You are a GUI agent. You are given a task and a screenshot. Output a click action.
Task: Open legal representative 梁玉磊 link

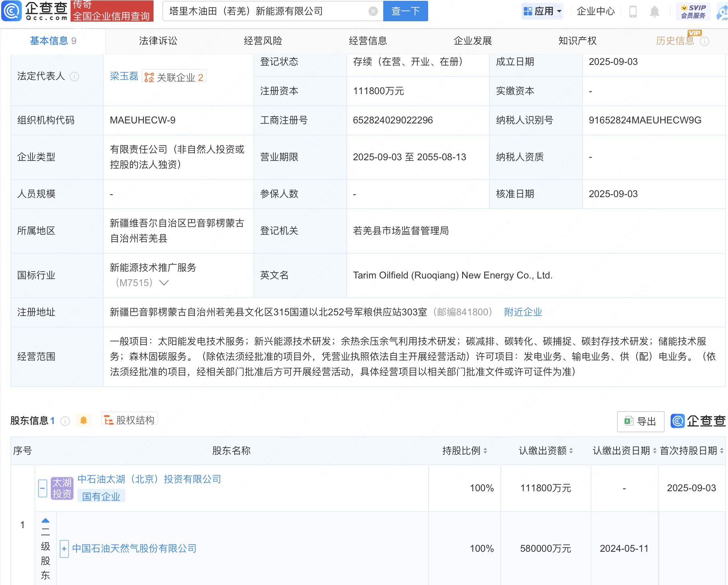pos(124,77)
